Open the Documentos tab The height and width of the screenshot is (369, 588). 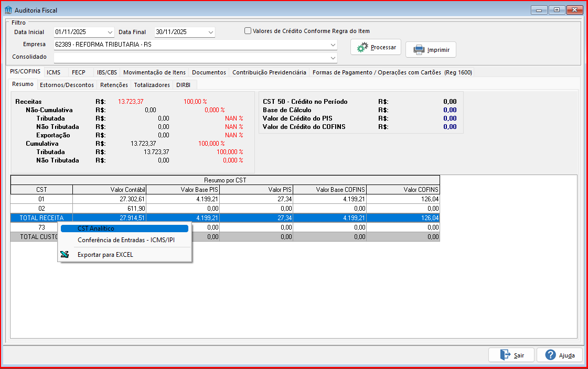click(209, 72)
